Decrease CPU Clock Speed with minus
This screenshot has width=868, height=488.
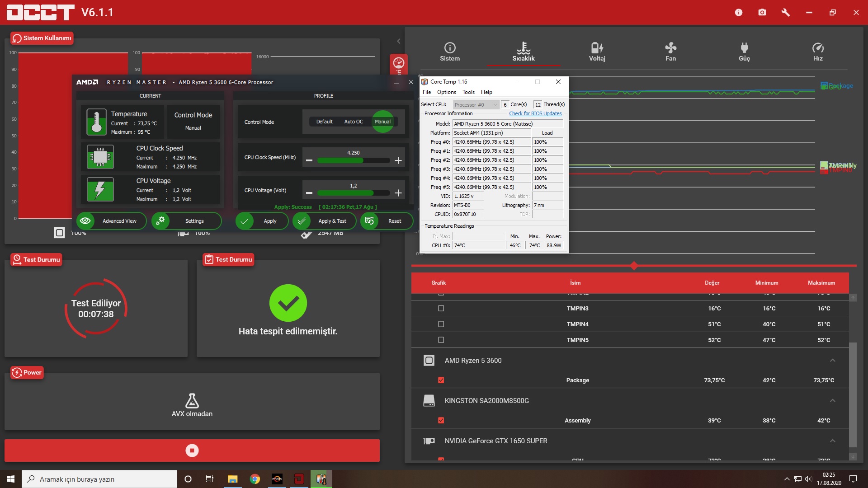click(x=309, y=160)
